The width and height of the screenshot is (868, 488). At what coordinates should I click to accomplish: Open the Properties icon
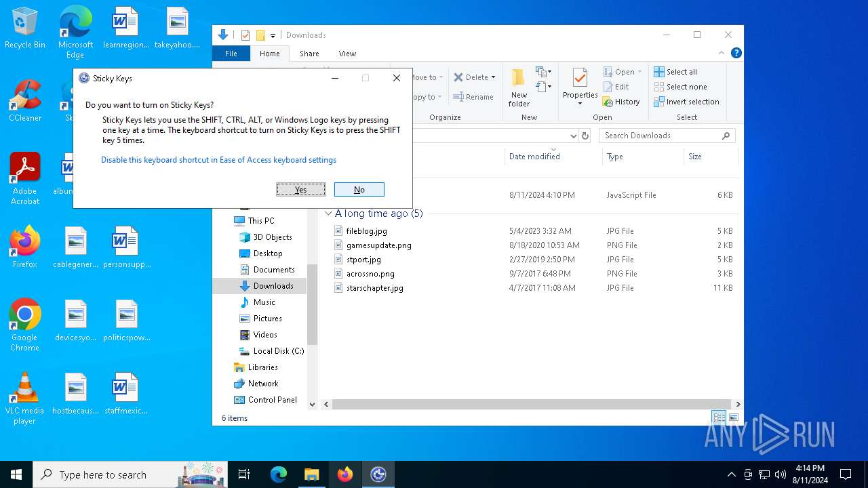pyautogui.click(x=580, y=78)
